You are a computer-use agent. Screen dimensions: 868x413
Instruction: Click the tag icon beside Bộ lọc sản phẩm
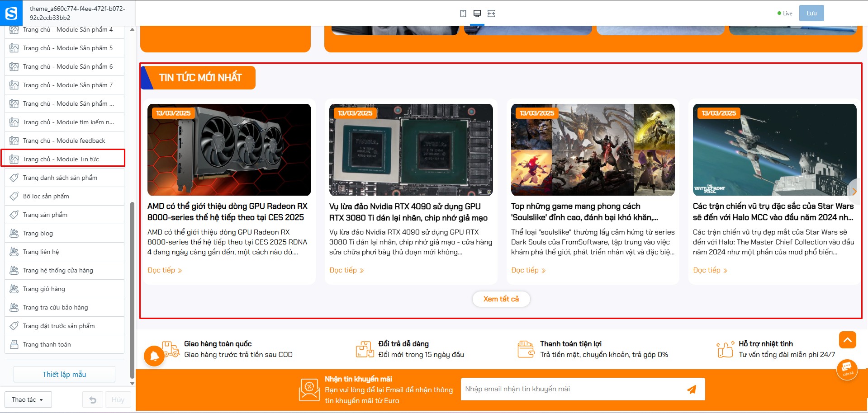click(14, 196)
